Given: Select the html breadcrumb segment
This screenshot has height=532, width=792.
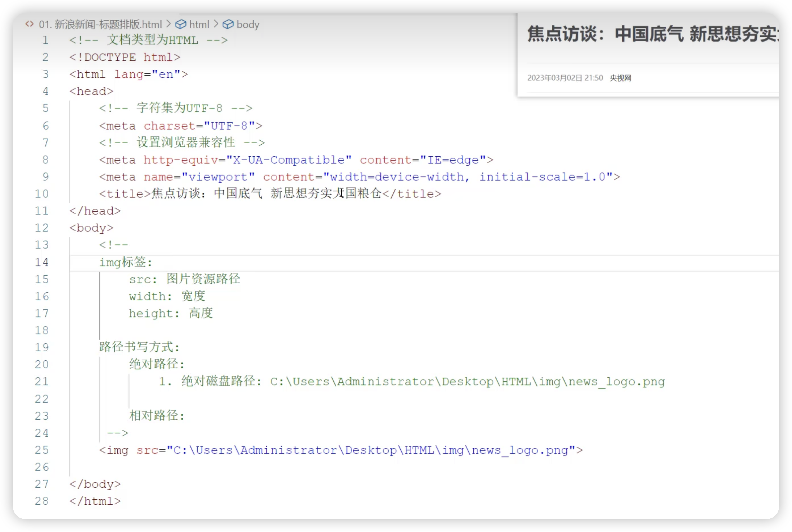Looking at the screenshot, I should 199,24.
